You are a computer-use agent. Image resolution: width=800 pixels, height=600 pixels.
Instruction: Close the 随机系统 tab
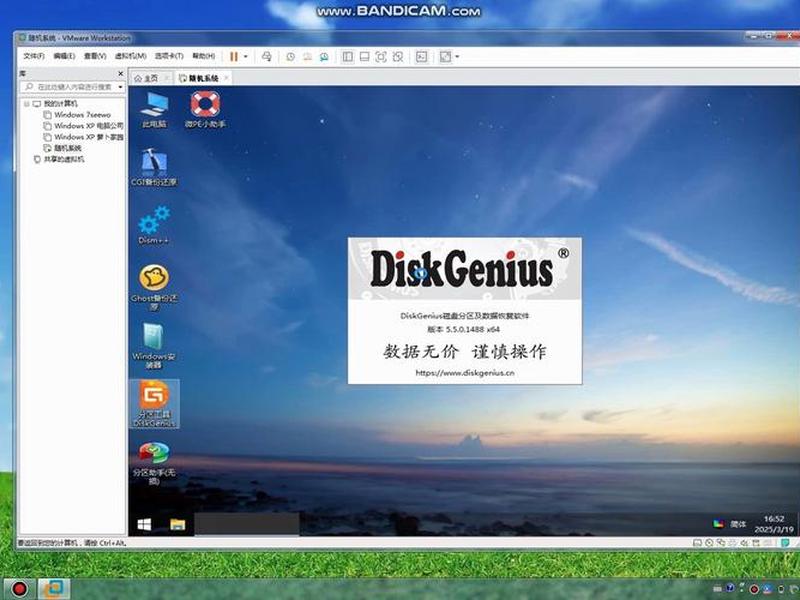point(226,78)
